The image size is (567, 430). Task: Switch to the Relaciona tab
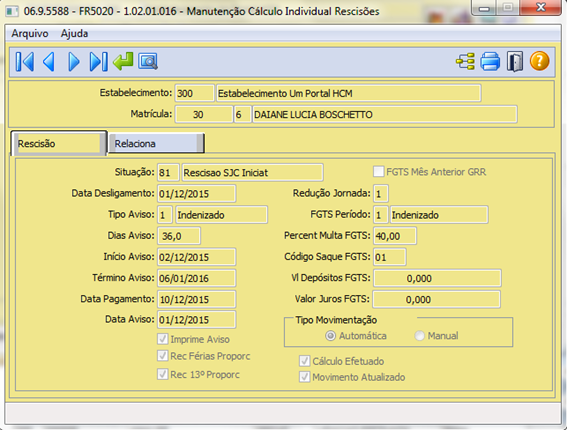click(156, 144)
